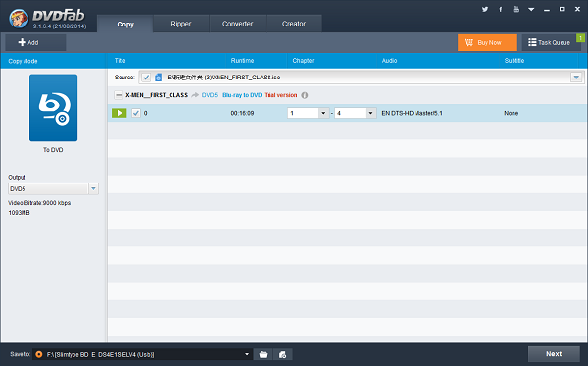Click the Video Bitrate 9000 kbps text
The image size is (588, 366).
(x=39, y=203)
